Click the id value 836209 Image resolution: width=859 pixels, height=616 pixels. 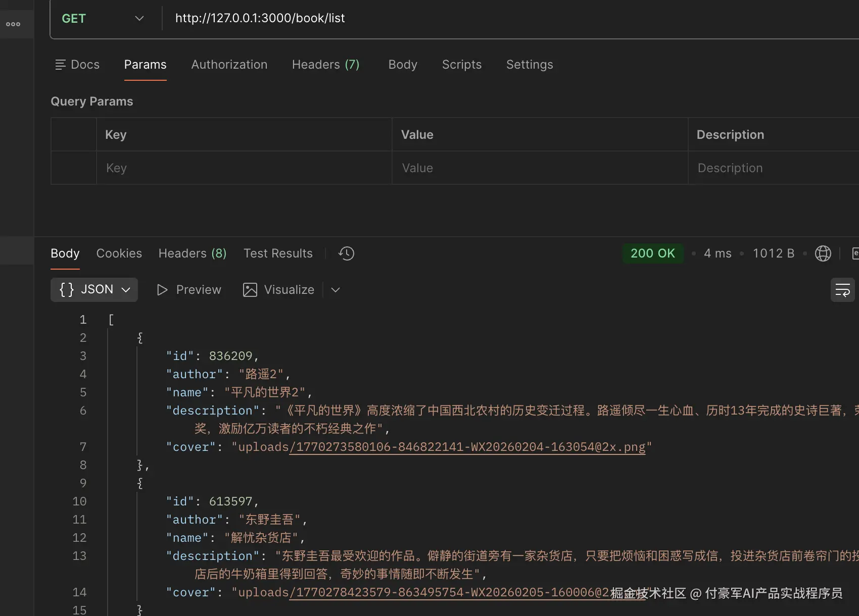230,356
